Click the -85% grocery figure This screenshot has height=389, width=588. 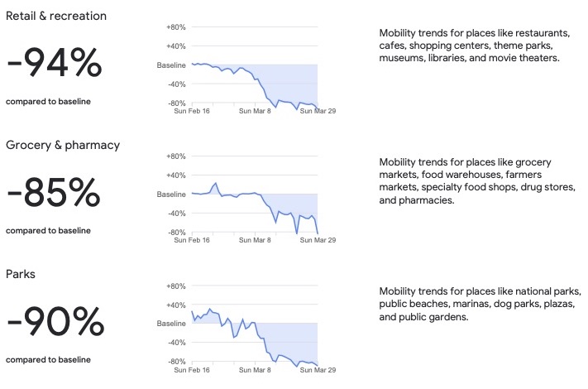coord(54,194)
